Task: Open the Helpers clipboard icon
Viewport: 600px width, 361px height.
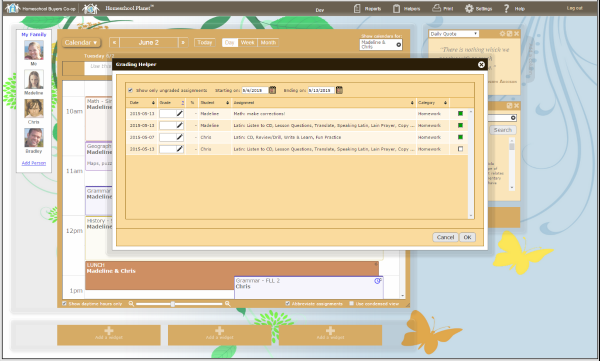Action: pos(396,8)
